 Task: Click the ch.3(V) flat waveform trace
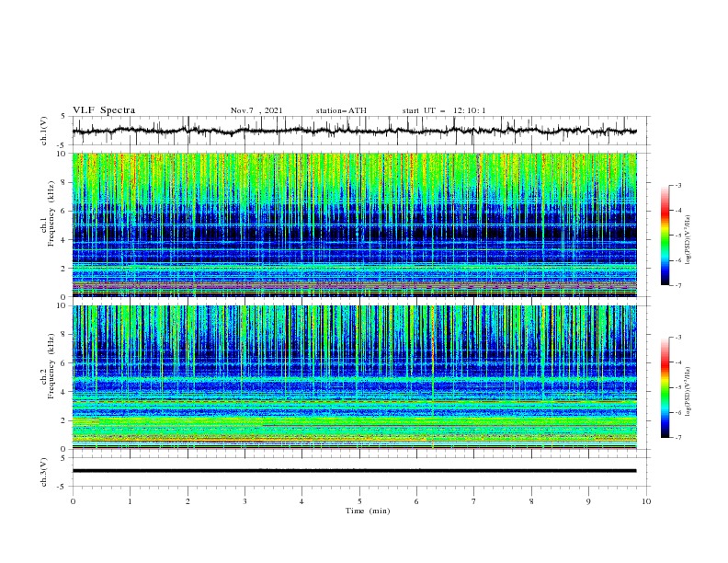tap(354, 471)
